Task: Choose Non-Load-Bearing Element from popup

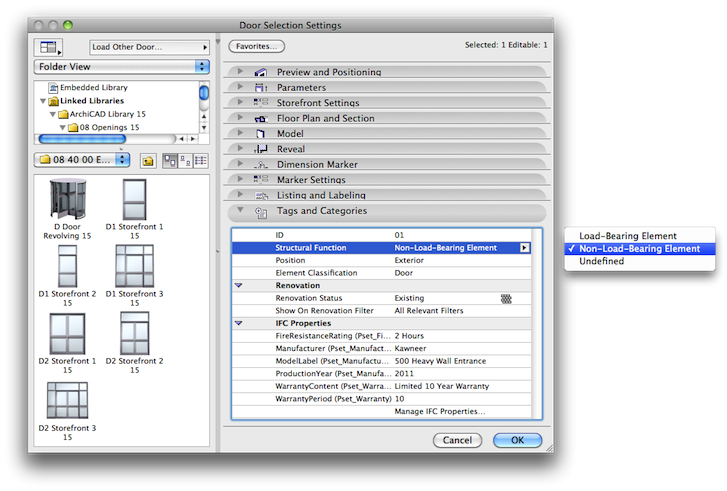Action: tap(640, 249)
